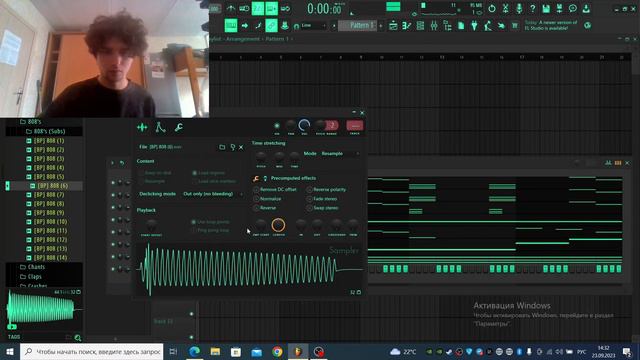This screenshot has height=360, width=640.
Task: Open the channel rack view icon
Action: pyautogui.click(x=420, y=26)
